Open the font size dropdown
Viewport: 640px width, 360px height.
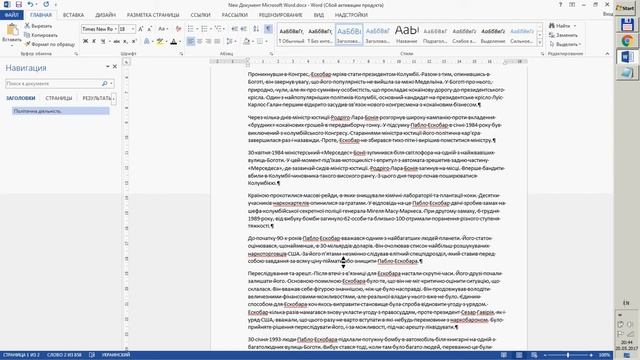tap(133, 29)
